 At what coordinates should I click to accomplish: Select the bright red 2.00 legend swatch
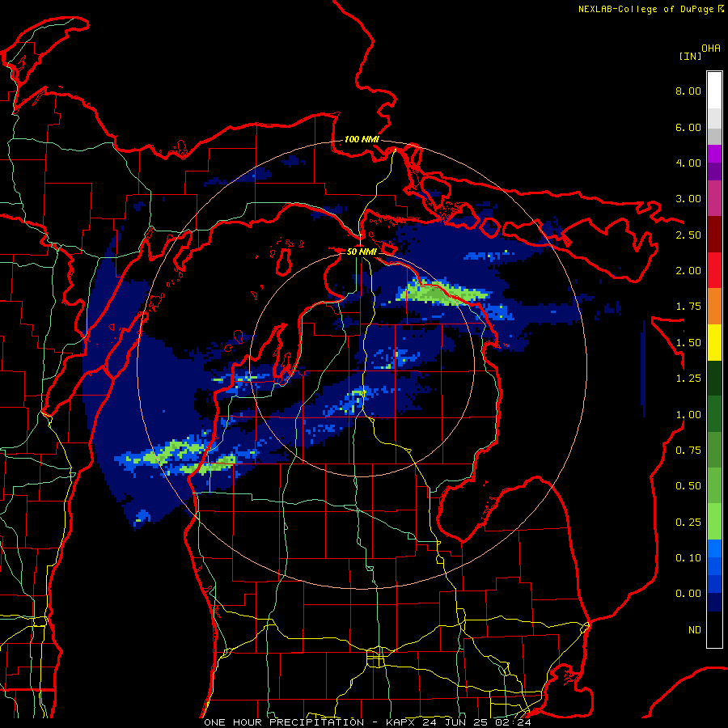(x=714, y=270)
